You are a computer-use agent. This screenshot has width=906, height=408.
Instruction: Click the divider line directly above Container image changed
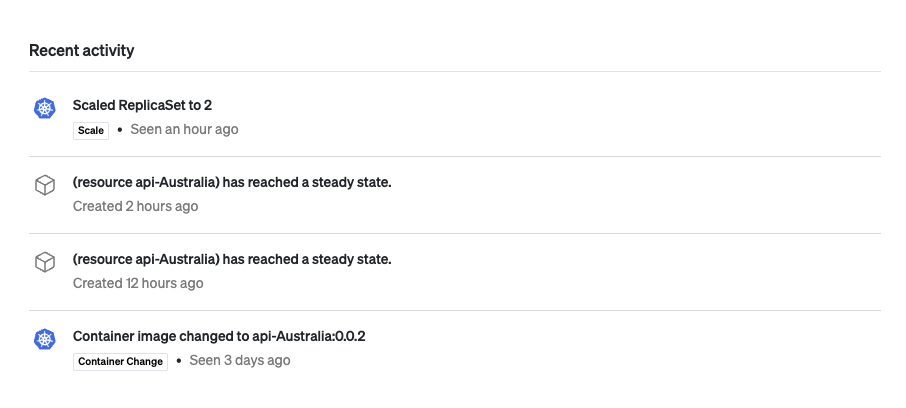(x=454, y=311)
